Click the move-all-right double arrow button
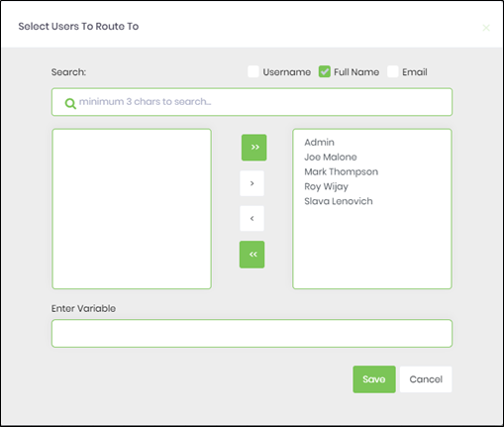 coord(253,148)
